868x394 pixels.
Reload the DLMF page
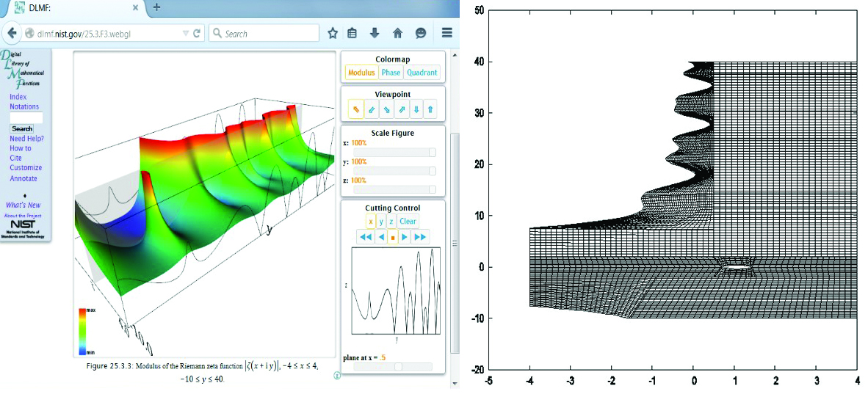click(197, 34)
